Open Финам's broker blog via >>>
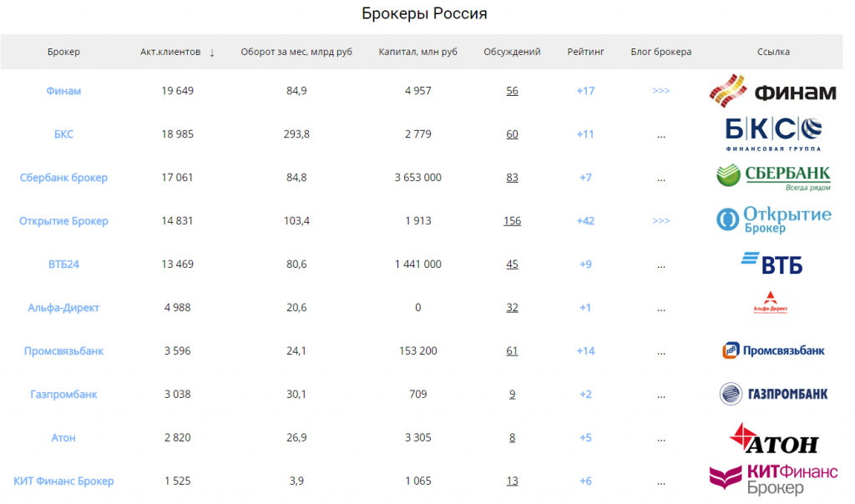 pyautogui.click(x=661, y=90)
